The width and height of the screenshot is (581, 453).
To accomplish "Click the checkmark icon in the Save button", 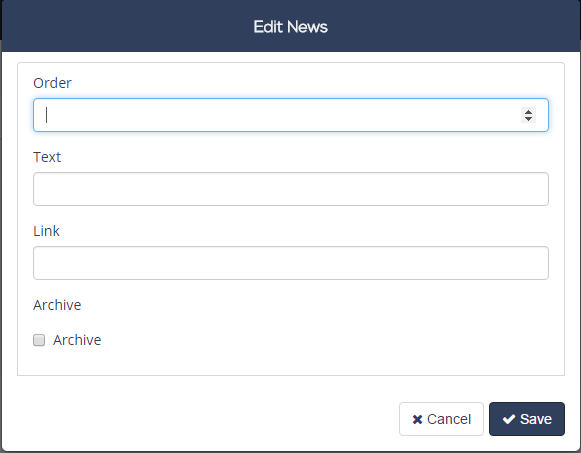I will 509,419.
